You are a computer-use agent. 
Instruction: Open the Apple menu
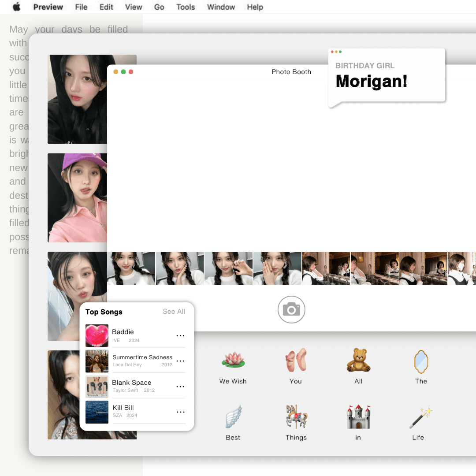click(17, 7)
